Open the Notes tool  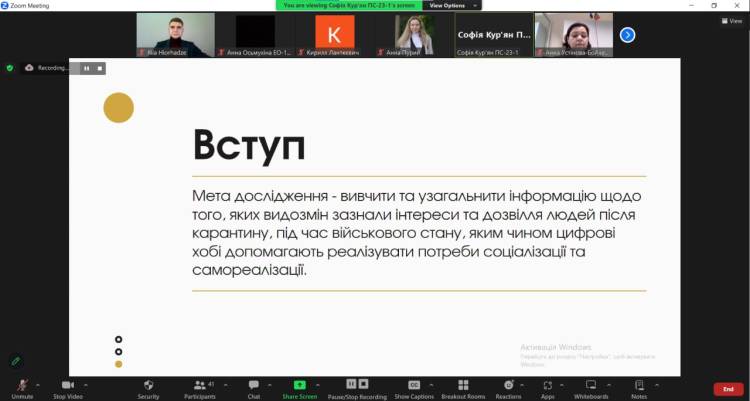pos(639,386)
